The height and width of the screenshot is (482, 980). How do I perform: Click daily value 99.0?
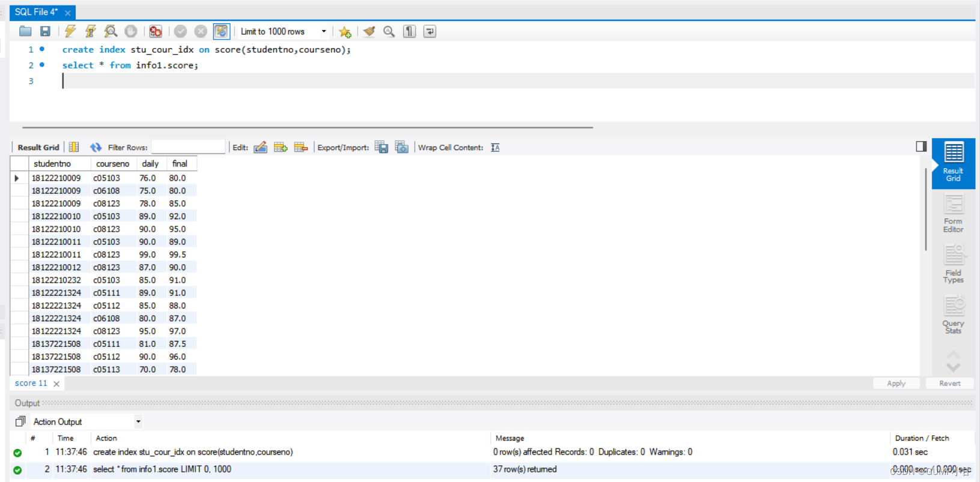[x=151, y=255]
